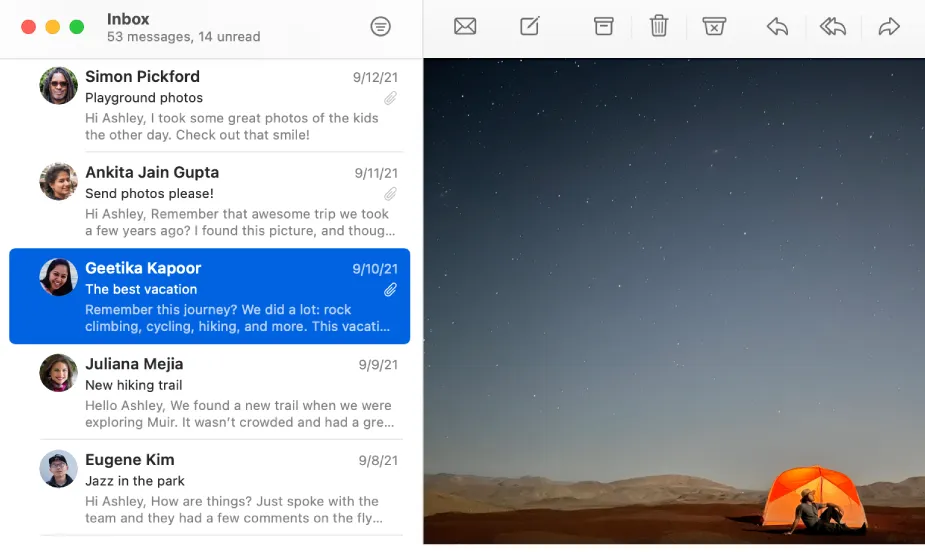
Task: Click the Get Mail envelope icon
Action: 465,27
